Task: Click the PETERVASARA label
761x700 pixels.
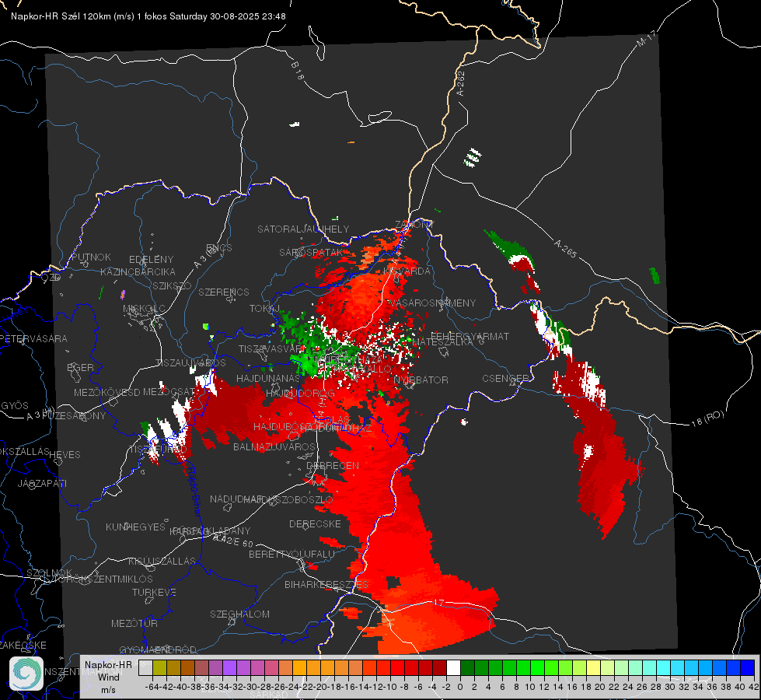Action: 34,338
